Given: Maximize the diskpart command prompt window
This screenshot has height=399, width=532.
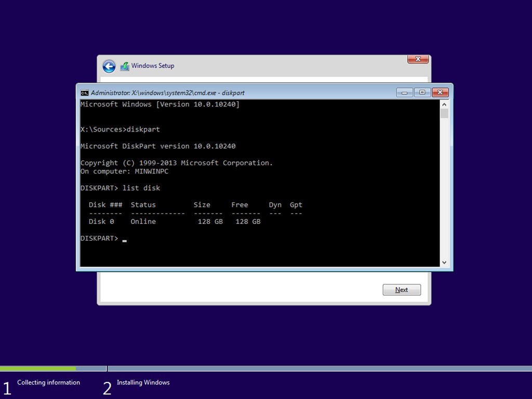Looking at the screenshot, I should click(422, 92).
